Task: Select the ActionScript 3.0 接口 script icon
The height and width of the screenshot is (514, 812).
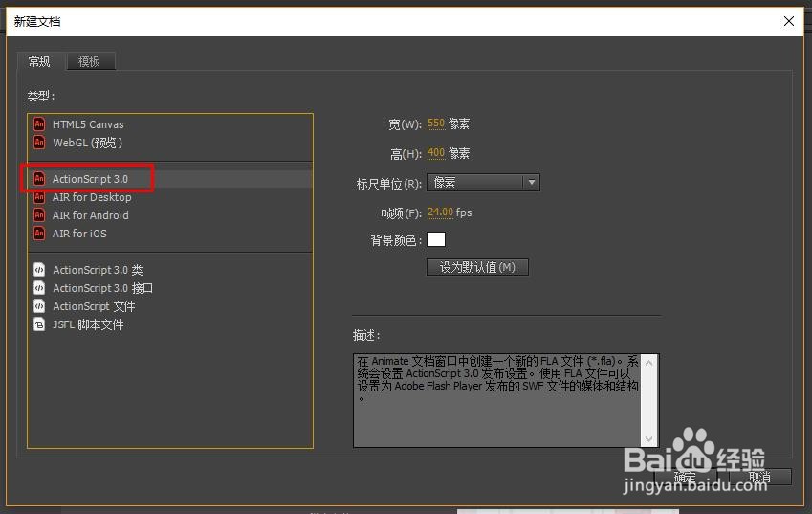Action: [39, 287]
